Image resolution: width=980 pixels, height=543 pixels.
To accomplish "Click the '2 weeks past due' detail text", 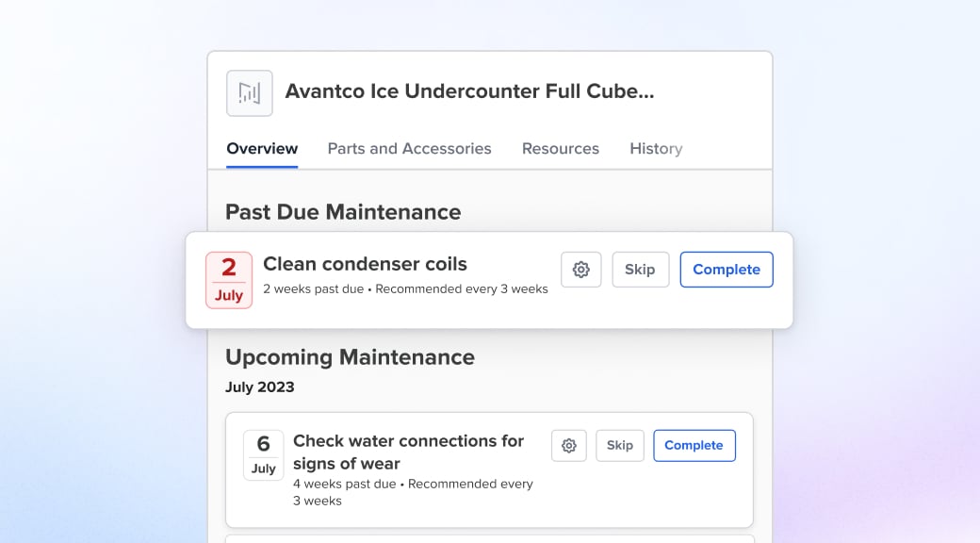I will pos(313,289).
